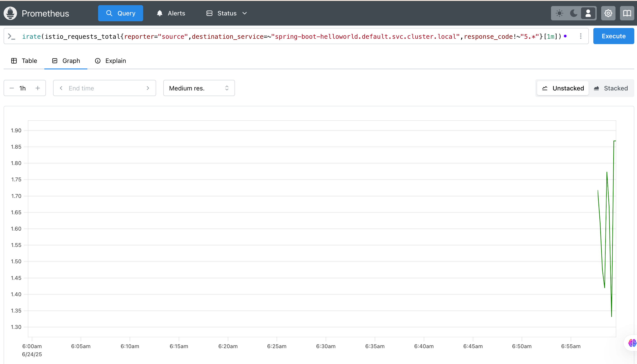
Task: Switch to dark theme moon icon
Action: coord(573,13)
